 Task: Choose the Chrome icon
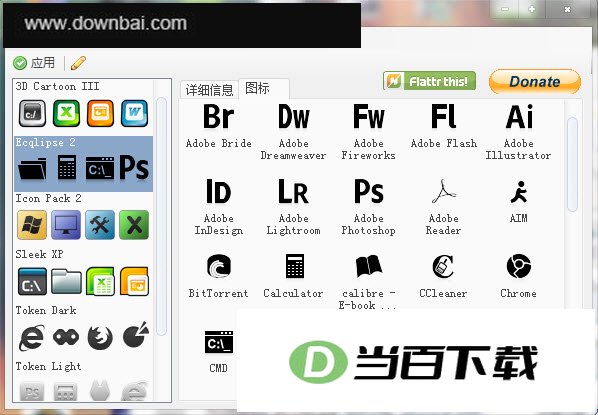pyautogui.click(x=519, y=266)
